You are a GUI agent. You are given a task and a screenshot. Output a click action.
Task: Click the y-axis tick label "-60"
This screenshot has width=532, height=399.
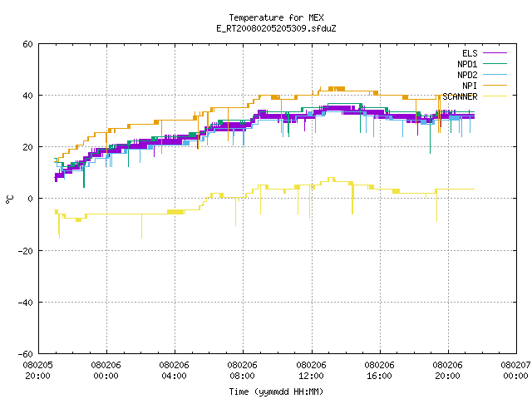25,354
